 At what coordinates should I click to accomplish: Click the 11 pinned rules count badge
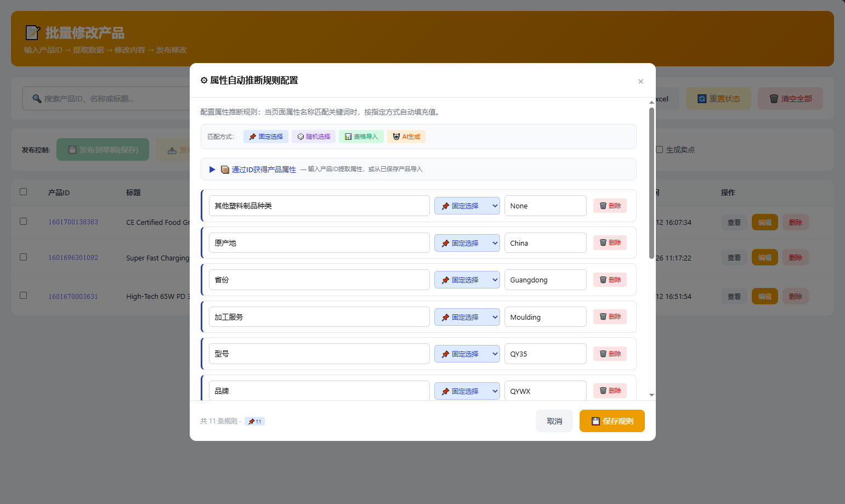tap(254, 421)
